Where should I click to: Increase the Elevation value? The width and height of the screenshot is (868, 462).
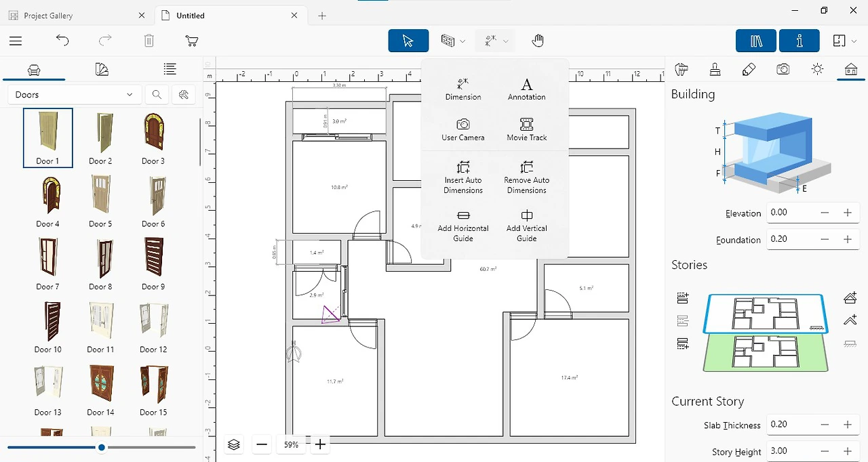click(848, 213)
